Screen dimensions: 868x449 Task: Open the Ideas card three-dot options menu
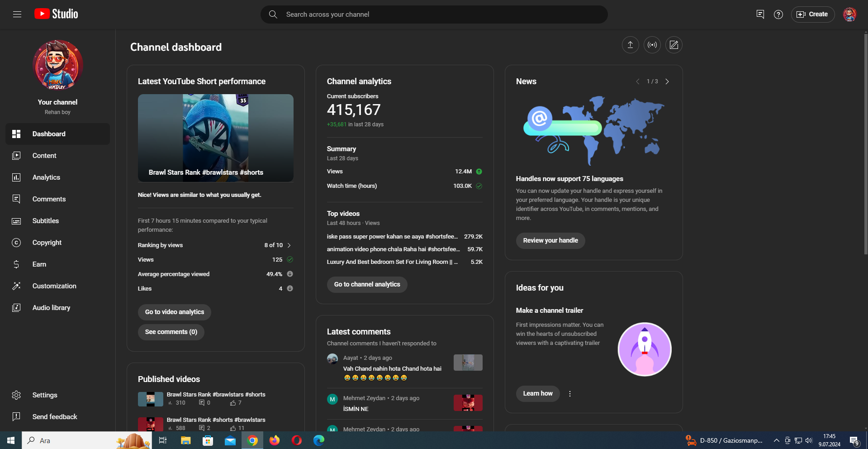point(570,394)
